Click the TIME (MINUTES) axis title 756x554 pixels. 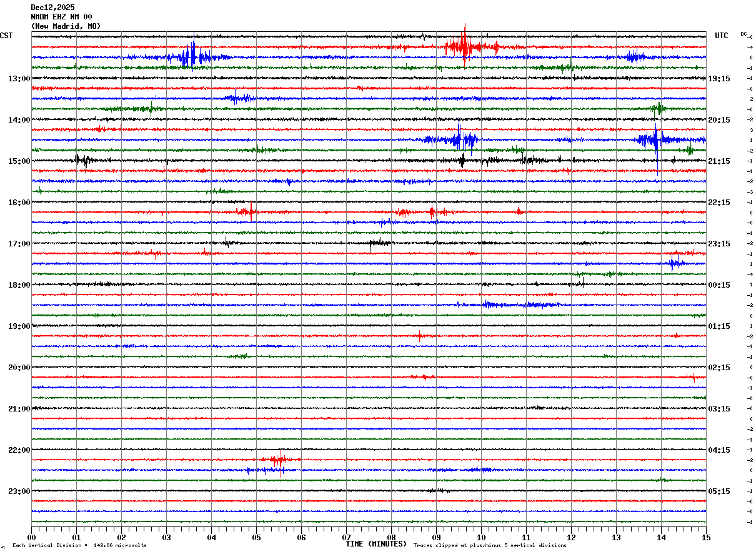click(376, 544)
